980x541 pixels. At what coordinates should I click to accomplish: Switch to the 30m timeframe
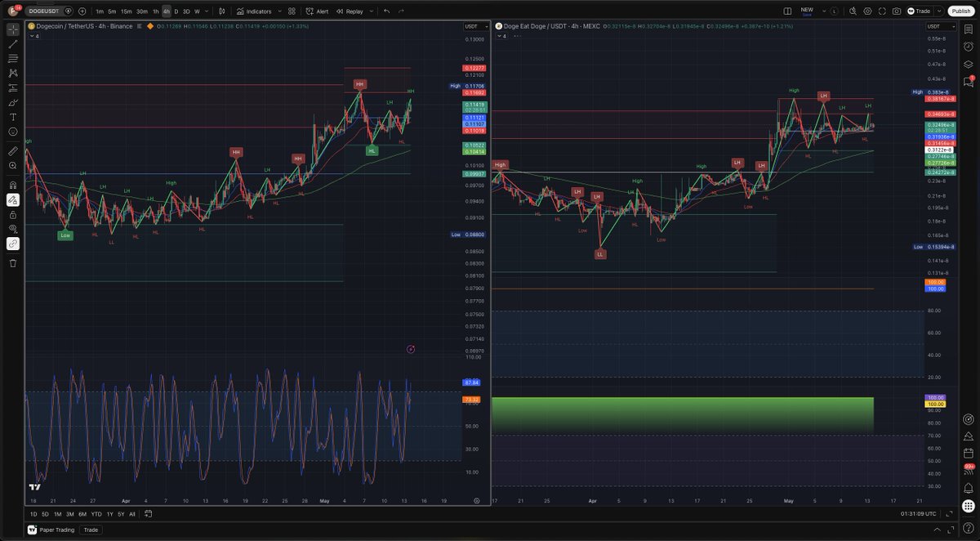[142, 11]
